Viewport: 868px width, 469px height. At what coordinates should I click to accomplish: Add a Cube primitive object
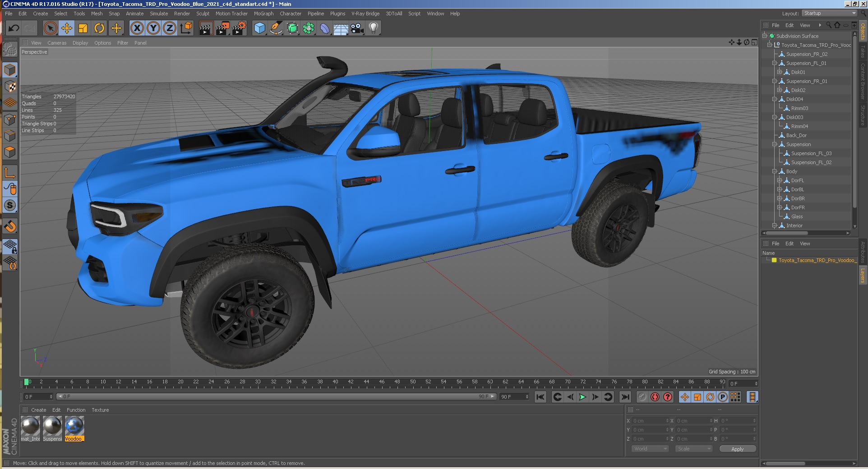260,28
